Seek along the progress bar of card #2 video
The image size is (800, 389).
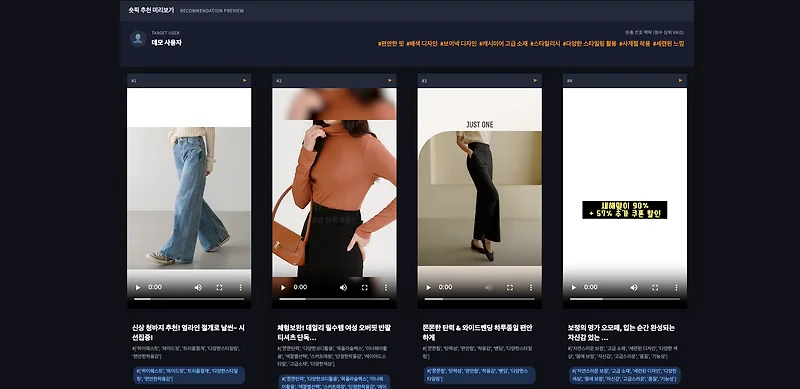click(334, 299)
